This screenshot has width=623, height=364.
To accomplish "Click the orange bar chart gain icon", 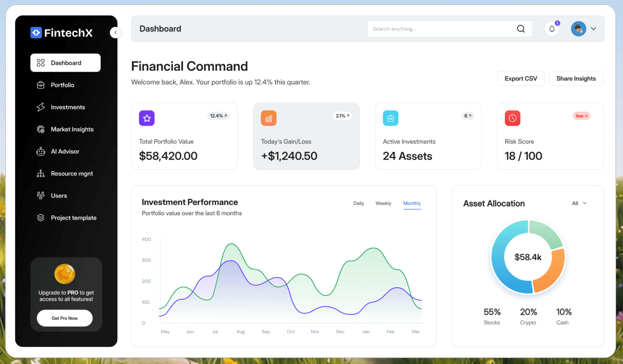I will pos(269,118).
